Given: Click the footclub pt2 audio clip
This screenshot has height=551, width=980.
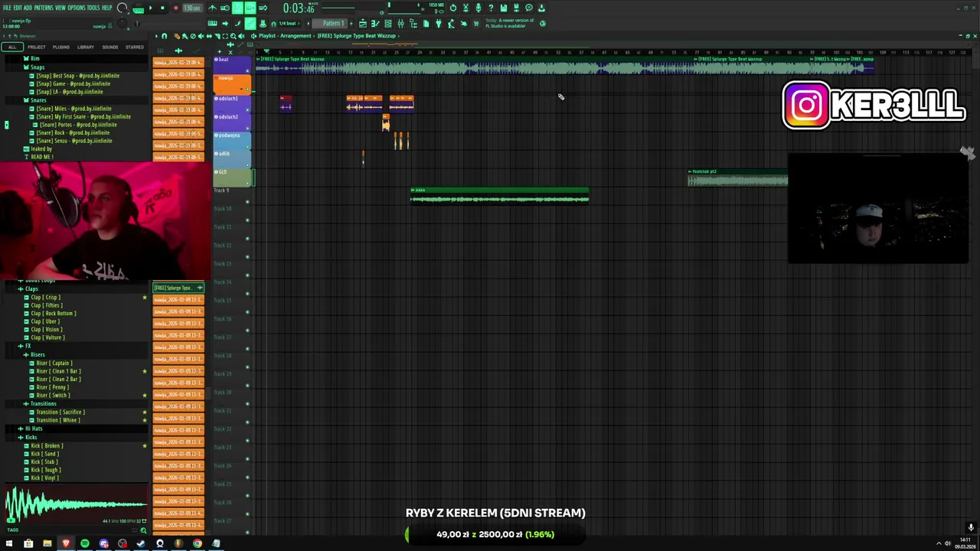Looking at the screenshot, I should (x=737, y=178).
